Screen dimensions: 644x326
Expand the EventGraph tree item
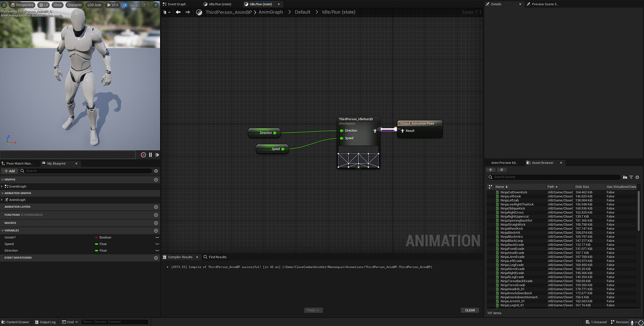click(2, 186)
